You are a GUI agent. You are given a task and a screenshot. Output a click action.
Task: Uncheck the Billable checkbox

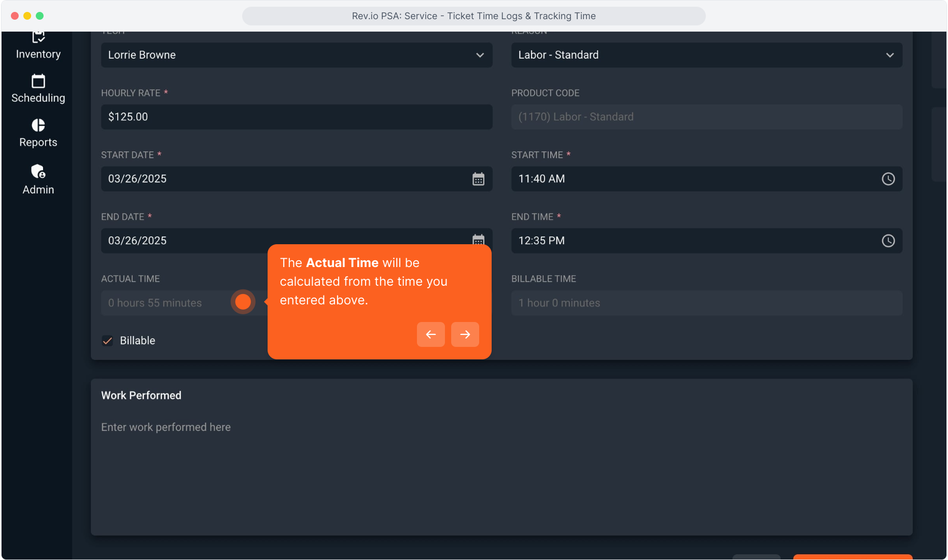coord(107,341)
